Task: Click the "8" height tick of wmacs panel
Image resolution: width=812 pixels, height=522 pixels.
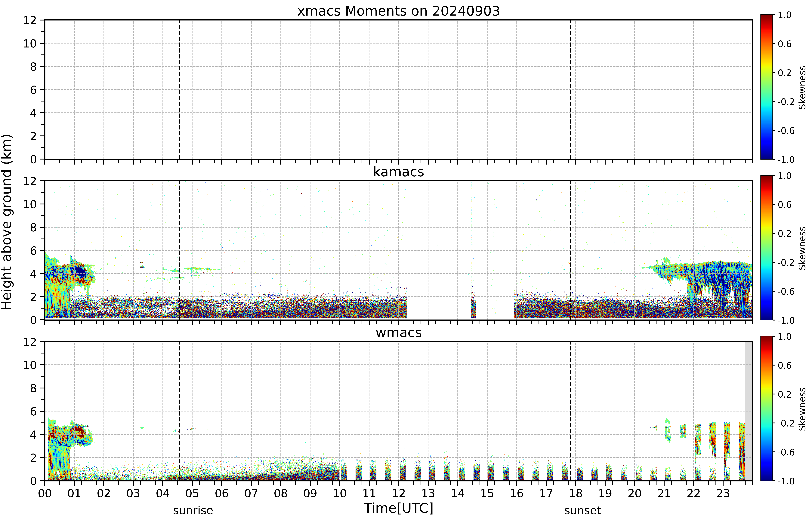Action: click(x=33, y=388)
